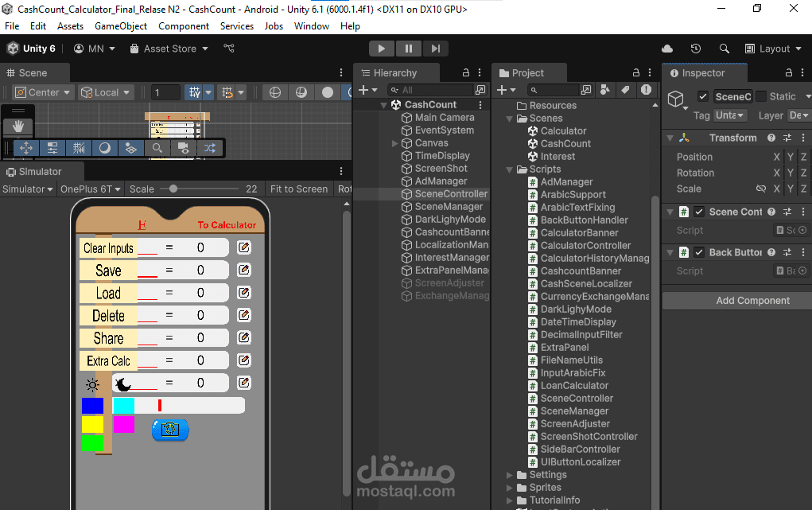
Task: Click the Save button in simulator
Action: pos(108,271)
